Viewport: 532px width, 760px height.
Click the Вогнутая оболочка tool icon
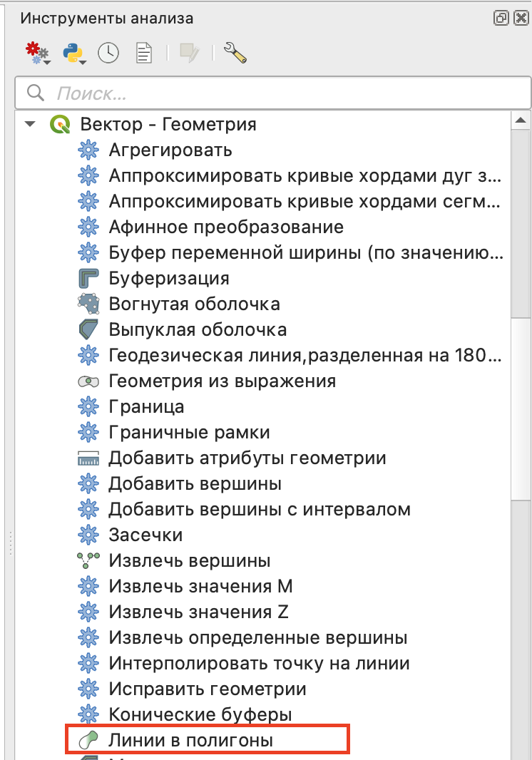point(88,304)
